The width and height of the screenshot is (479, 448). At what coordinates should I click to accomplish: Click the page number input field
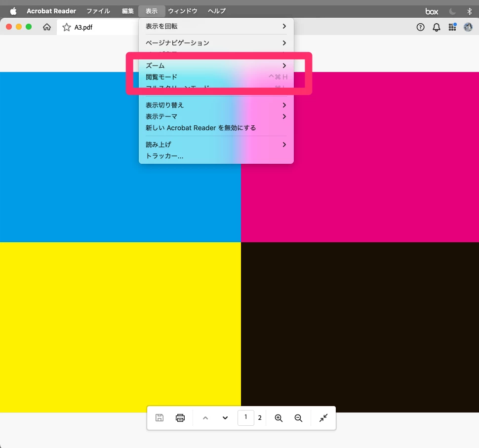pyautogui.click(x=246, y=417)
